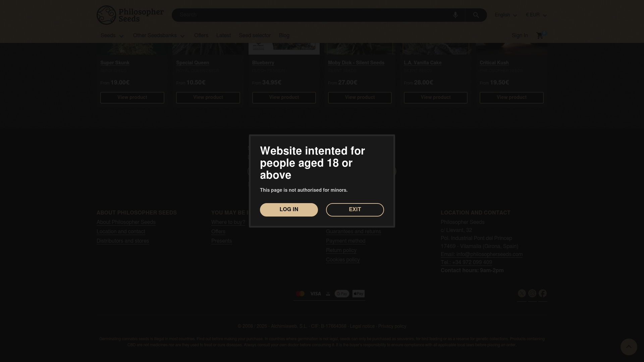Click the Philosopher Seeds logo
Screen dimensions: 644x362
[x=130, y=15]
